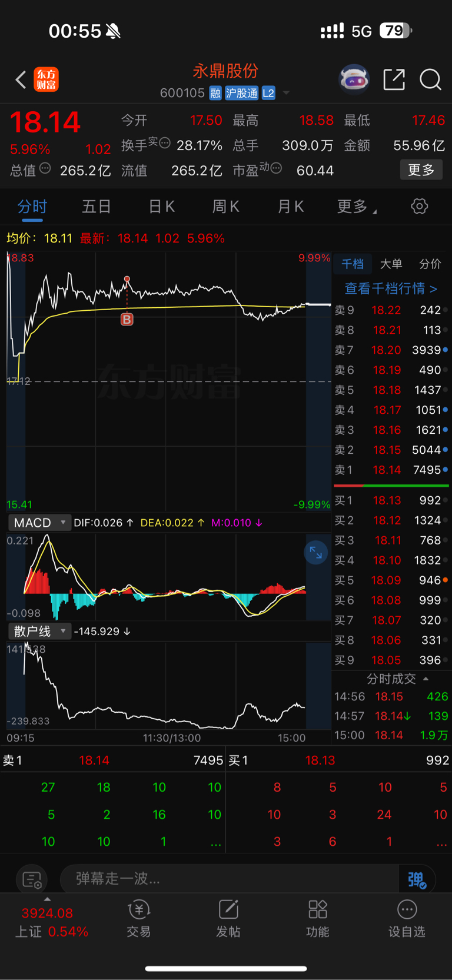
Task: Open the 东方财富 logo icon
Action: [46, 79]
